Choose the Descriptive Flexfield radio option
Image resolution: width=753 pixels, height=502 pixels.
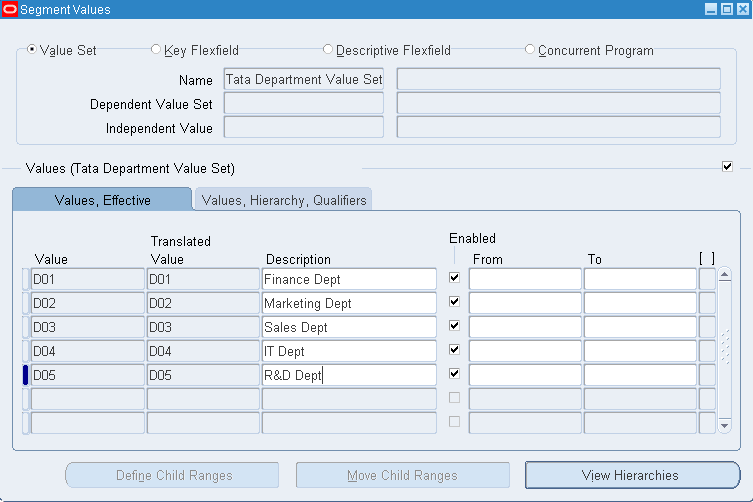[x=328, y=50]
